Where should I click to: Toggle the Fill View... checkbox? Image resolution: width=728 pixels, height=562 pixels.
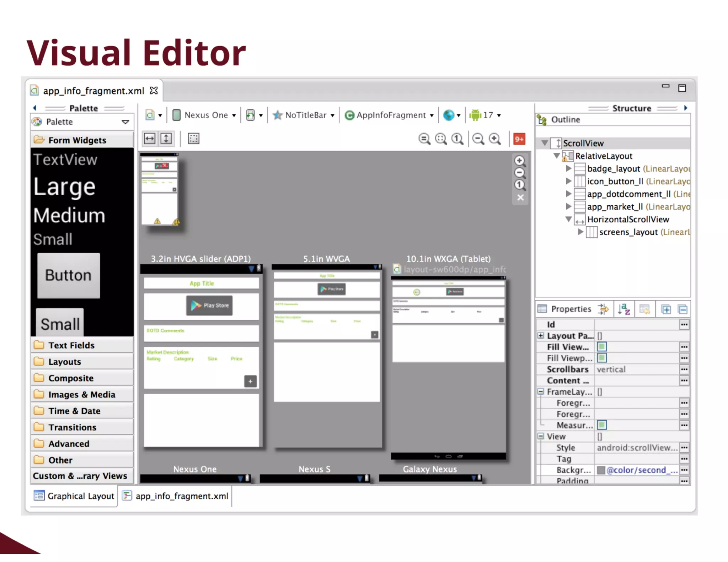click(602, 347)
